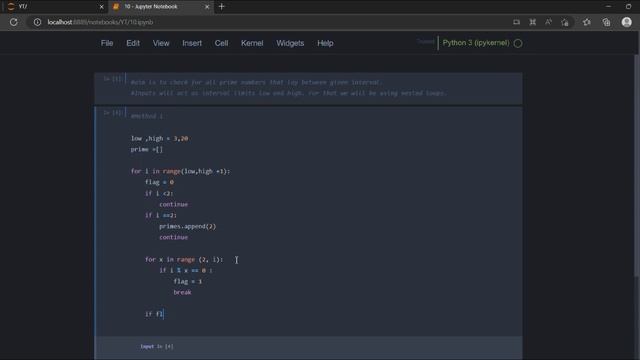
Task: Click the kernel idle circle indicator
Action: 518,43
